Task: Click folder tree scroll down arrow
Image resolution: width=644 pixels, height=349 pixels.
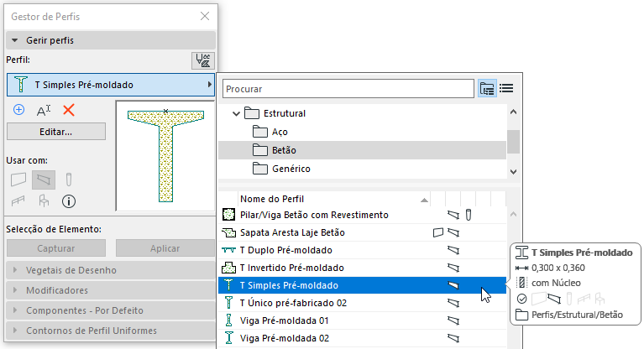Action: [x=513, y=172]
